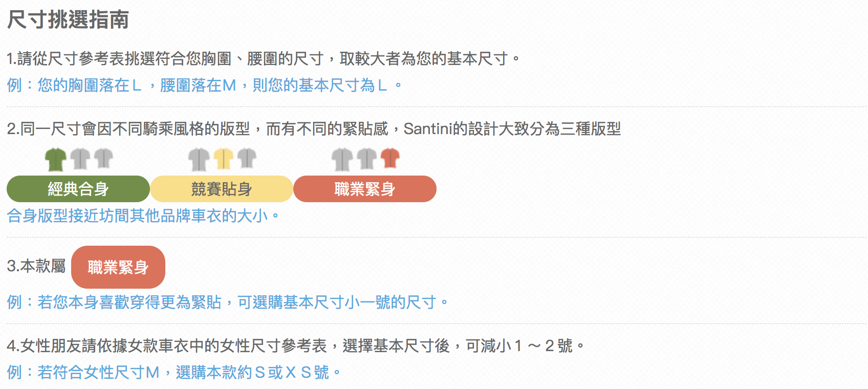Select the green 經典合身 fit pill
The image size is (868, 389).
pyautogui.click(x=78, y=189)
